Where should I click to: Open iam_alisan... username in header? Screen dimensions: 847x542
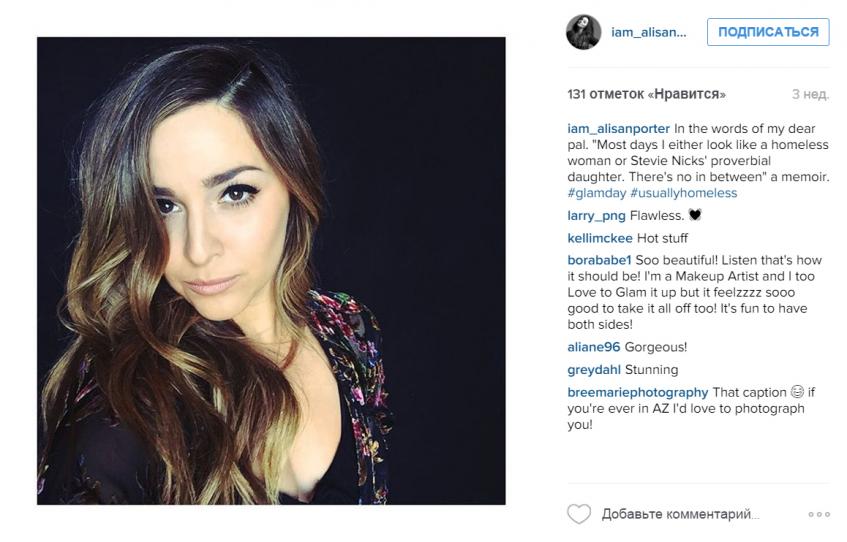(649, 32)
